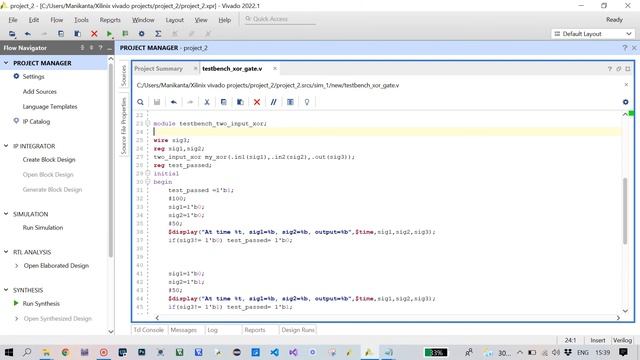640x360 pixels.
Task: Expand Open Elaborated Design
Action: (16, 266)
